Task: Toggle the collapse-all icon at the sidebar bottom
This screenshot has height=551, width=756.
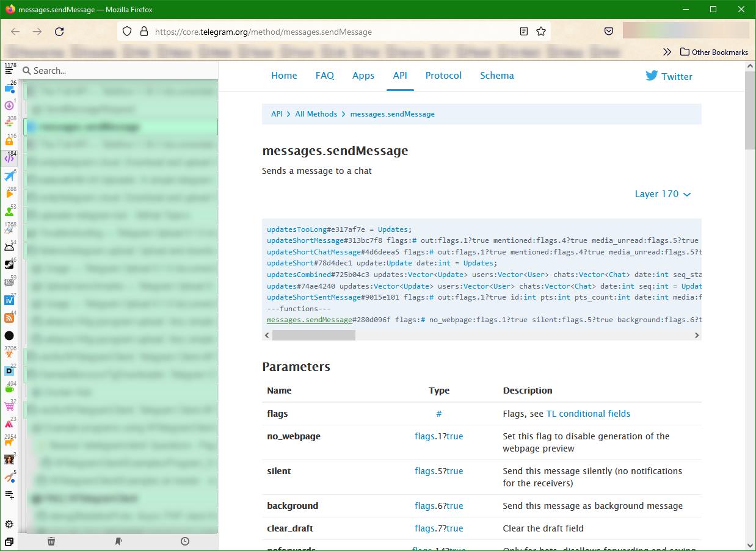Action: pyautogui.click(x=9, y=541)
